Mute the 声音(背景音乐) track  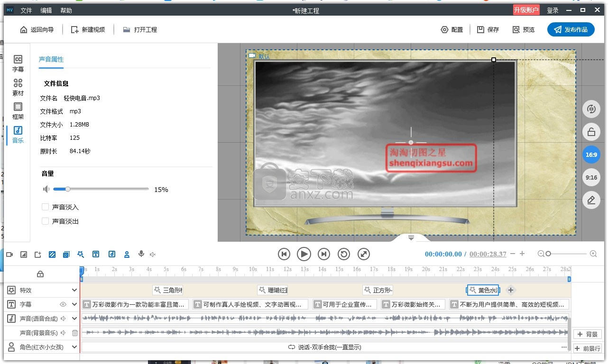63,333
